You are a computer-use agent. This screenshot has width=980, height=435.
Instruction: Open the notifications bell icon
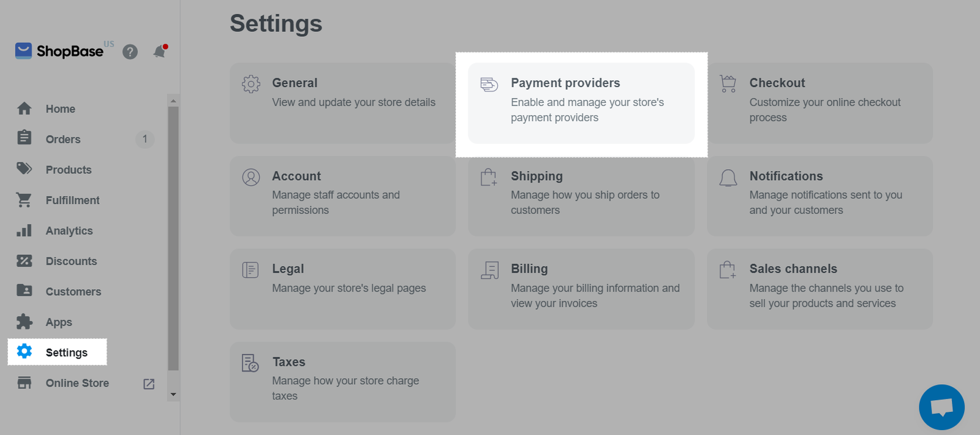(x=160, y=51)
